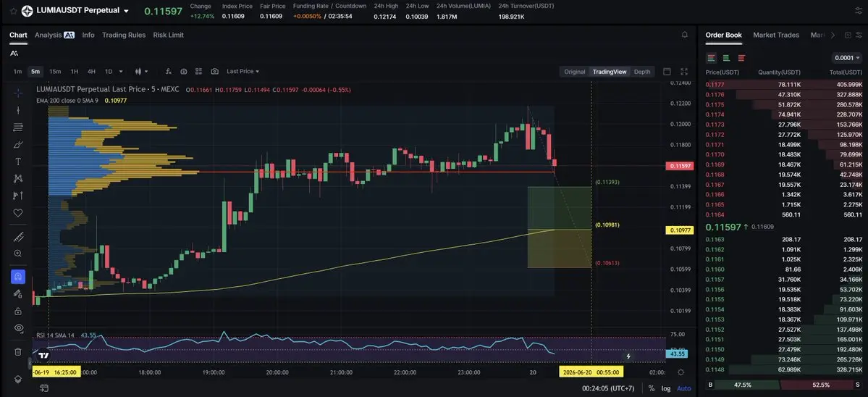Image resolution: width=868 pixels, height=397 pixels.
Task: Switch chart to Original view
Action: tap(575, 72)
